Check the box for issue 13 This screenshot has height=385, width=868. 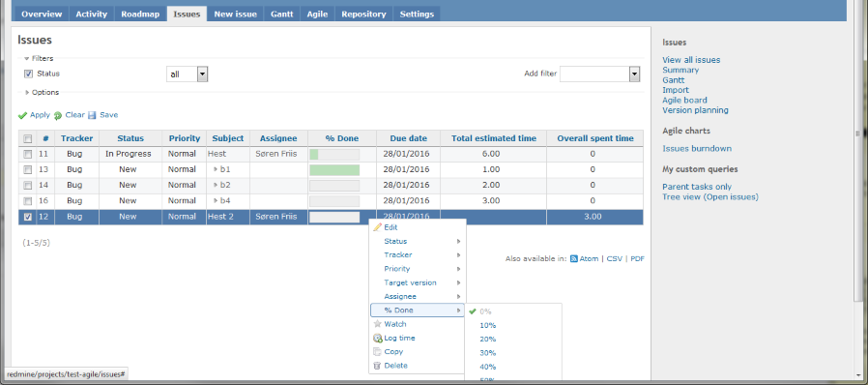pyautogui.click(x=28, y=169)
